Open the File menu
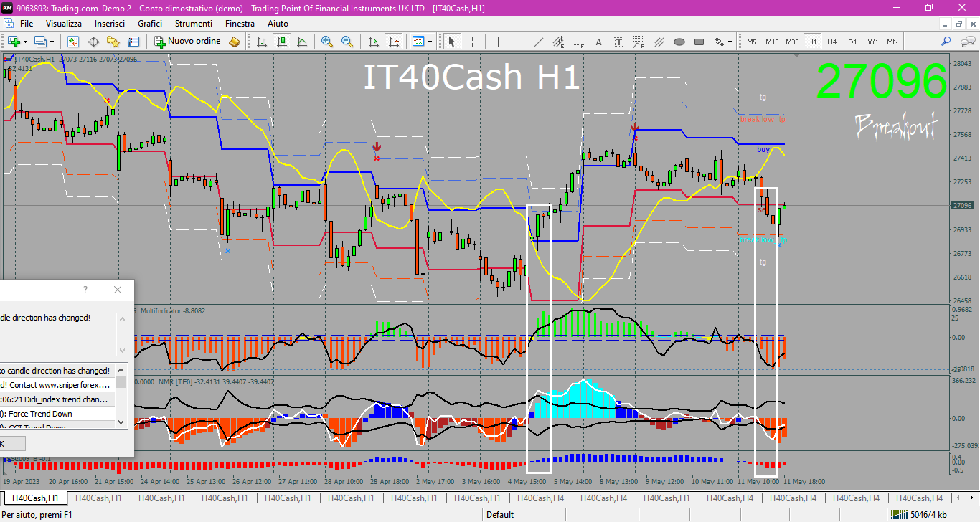The image size is (980, 522). coord(27,24)
